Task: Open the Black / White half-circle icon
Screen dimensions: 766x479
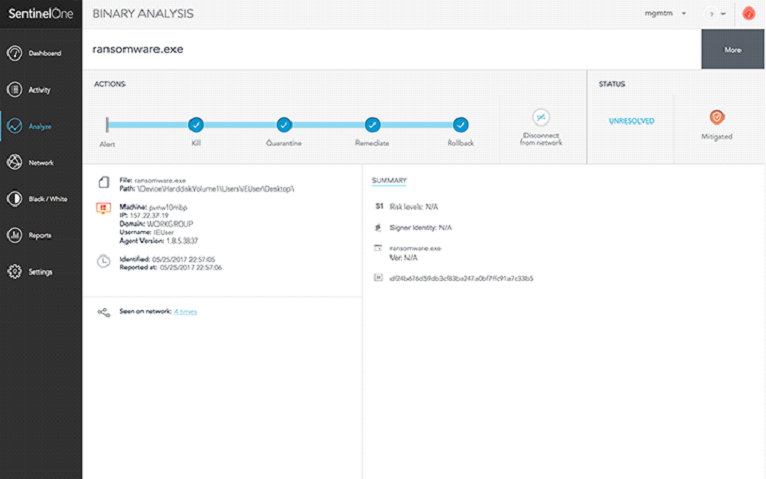Action: (x=15, y=199)
